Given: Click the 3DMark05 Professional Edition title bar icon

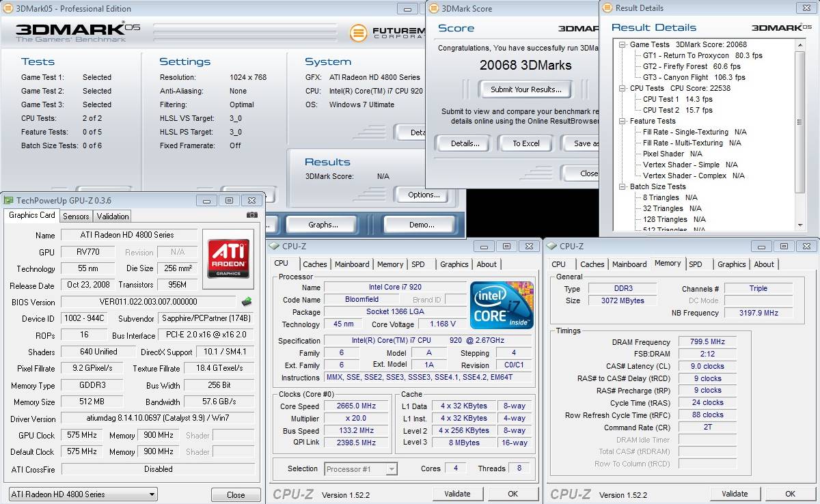Looking at the screenshot, I should (8, 9).
